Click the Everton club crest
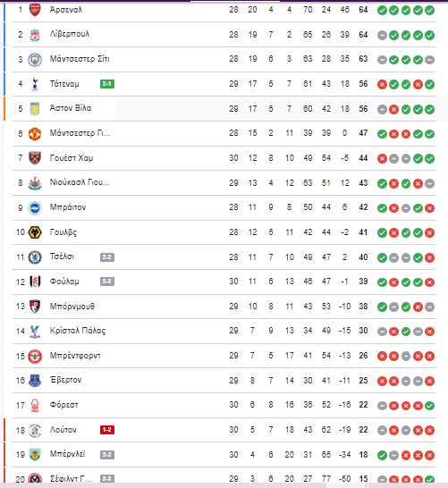This screenshot has width=448, height=488. (35, 381)
